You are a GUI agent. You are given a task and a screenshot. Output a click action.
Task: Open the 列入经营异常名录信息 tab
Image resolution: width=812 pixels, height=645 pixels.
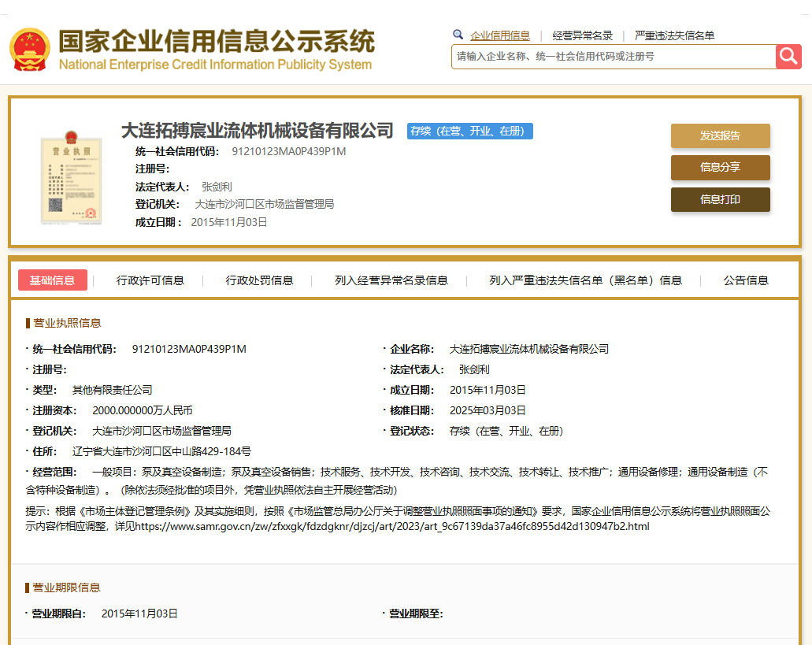pos(391,280)
